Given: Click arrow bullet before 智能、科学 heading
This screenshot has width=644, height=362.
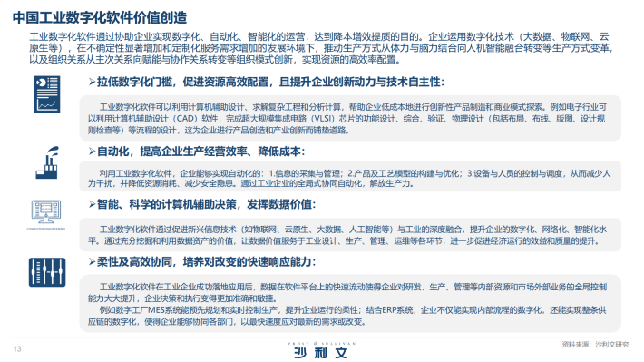Looking at the screenshot, I should coord(92,204).
